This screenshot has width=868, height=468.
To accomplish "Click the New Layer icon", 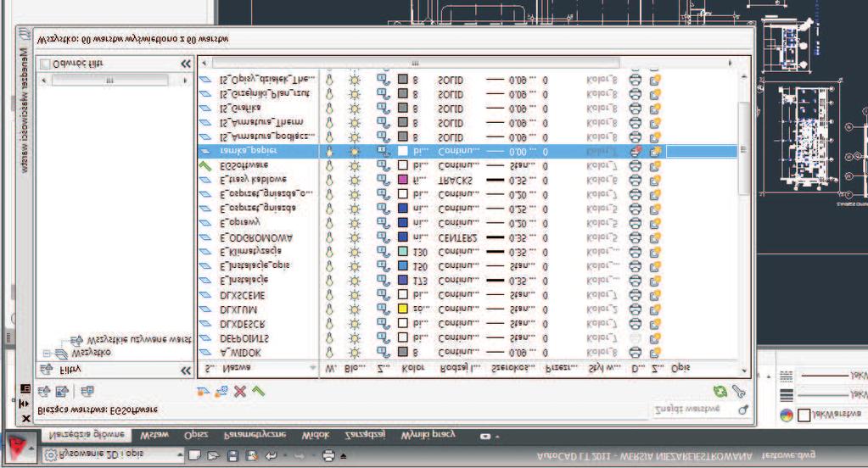I will pyautogui.click(x=203, y=392).
